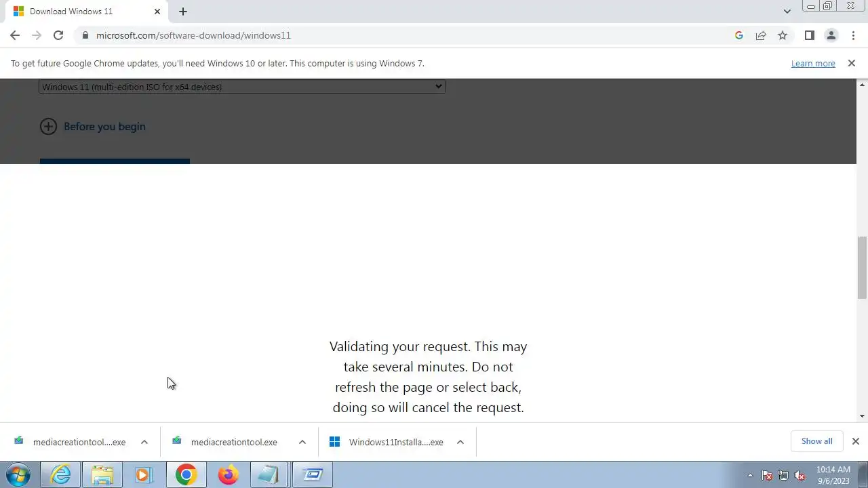The height and width of the screenshot is (488, 868).
Task: Open a new tab with plus button
Action: click(183, 12)
